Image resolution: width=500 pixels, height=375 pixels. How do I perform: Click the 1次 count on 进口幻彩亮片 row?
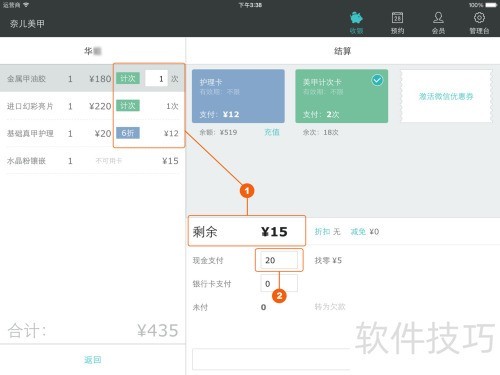click(x=172, y=106)
